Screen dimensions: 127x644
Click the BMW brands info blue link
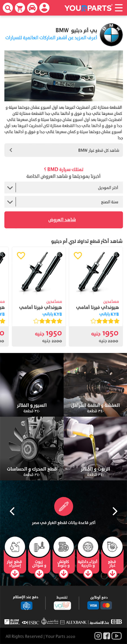(51, 38)
